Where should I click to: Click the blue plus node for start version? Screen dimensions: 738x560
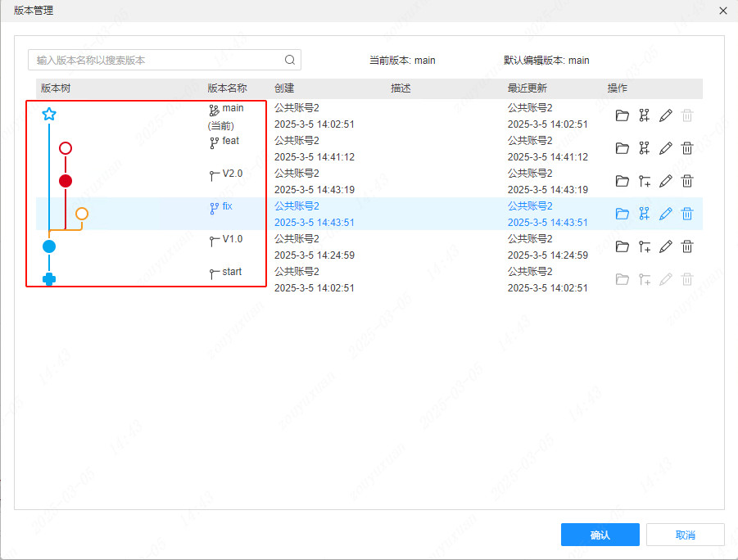49,278
